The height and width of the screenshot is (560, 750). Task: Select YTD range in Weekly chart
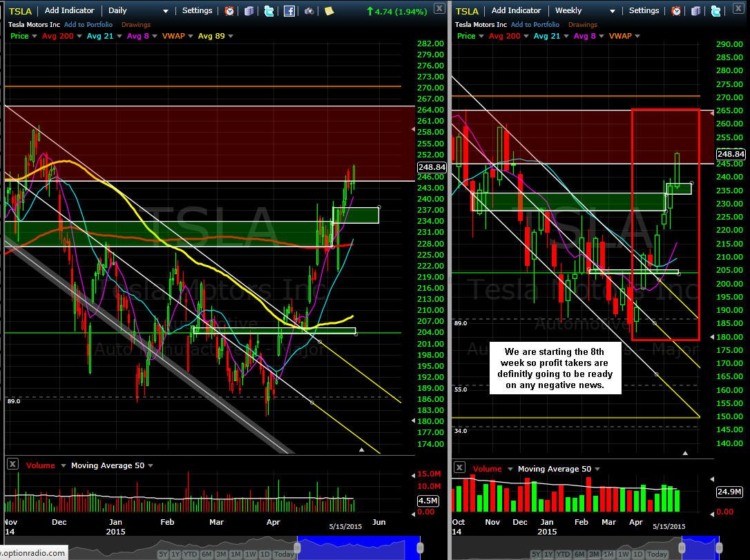pyautogui.click(x=564, y=554)
